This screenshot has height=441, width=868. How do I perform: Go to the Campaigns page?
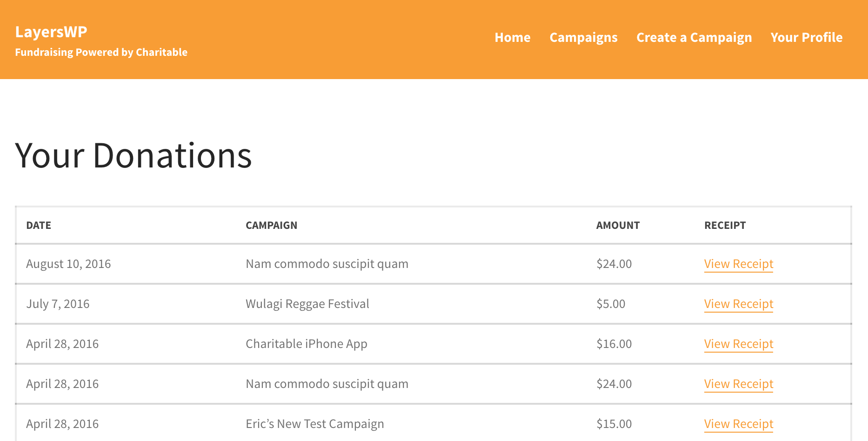(583, 38)
